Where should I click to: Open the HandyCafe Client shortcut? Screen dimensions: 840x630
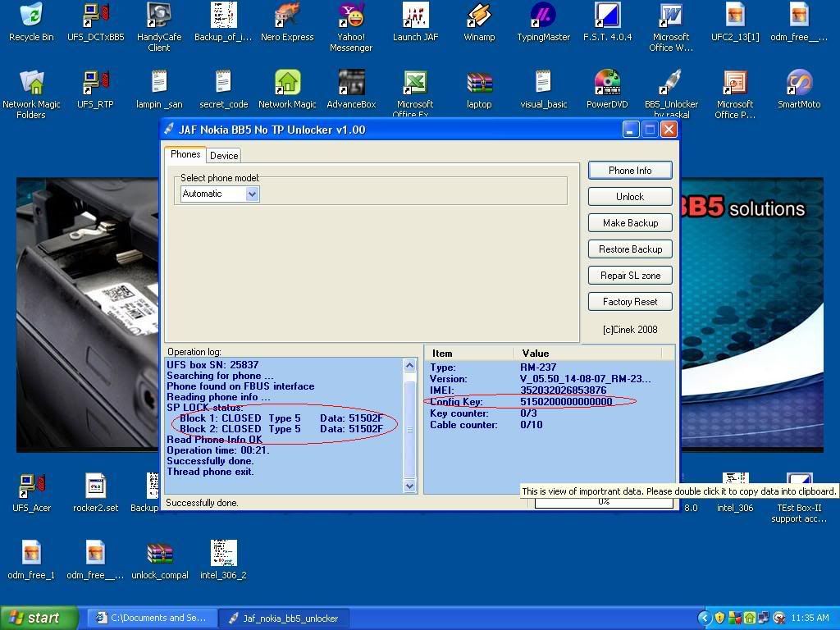pos(159,27)
